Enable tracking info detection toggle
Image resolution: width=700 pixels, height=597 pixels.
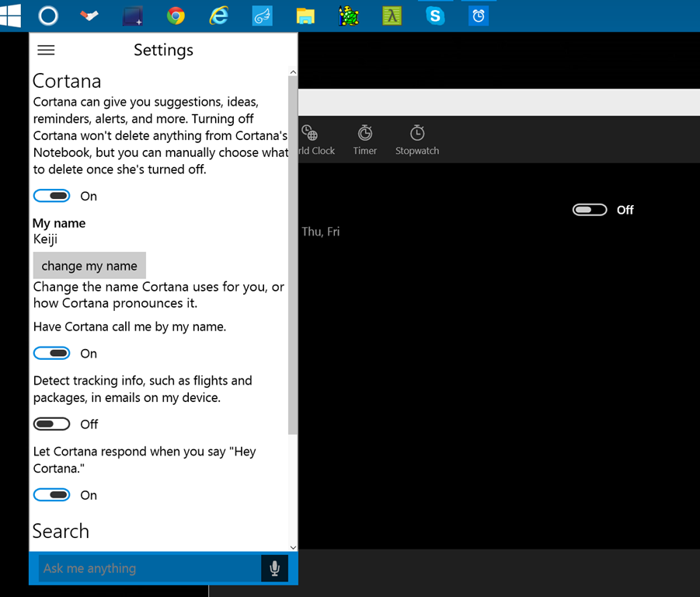[52, 424]
